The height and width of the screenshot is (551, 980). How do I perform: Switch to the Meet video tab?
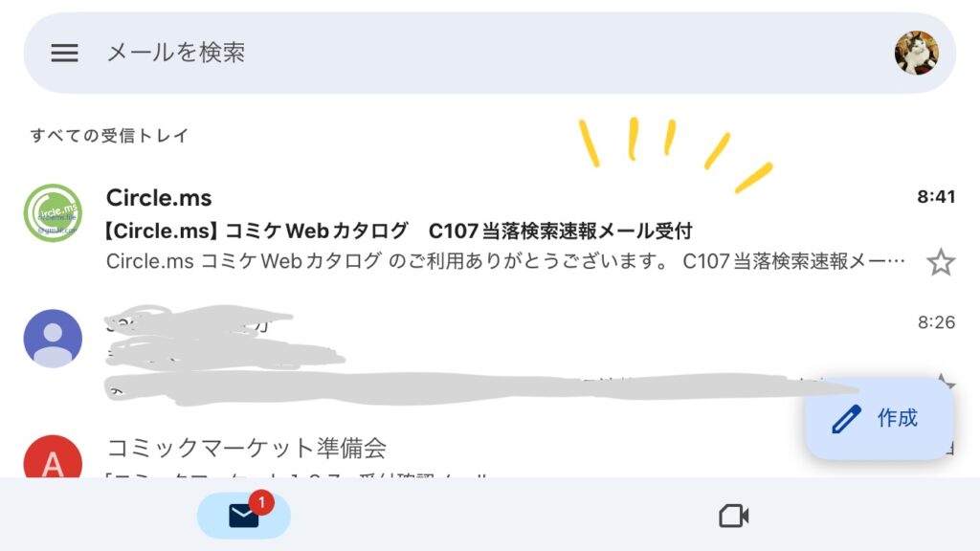tap(734, 516)
